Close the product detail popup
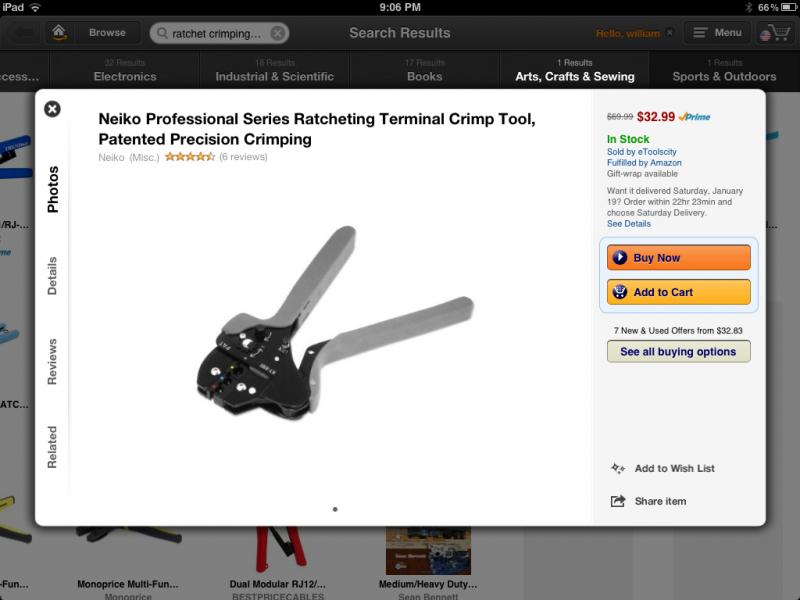This screenshot has width=800, height=600. [x=52, y=109]
